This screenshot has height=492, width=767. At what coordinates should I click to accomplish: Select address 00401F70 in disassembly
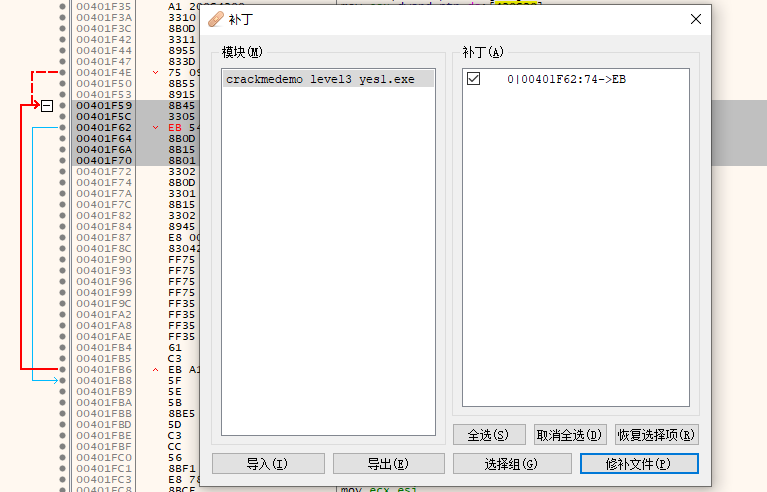pyautogui.click(x=104, y=160)
